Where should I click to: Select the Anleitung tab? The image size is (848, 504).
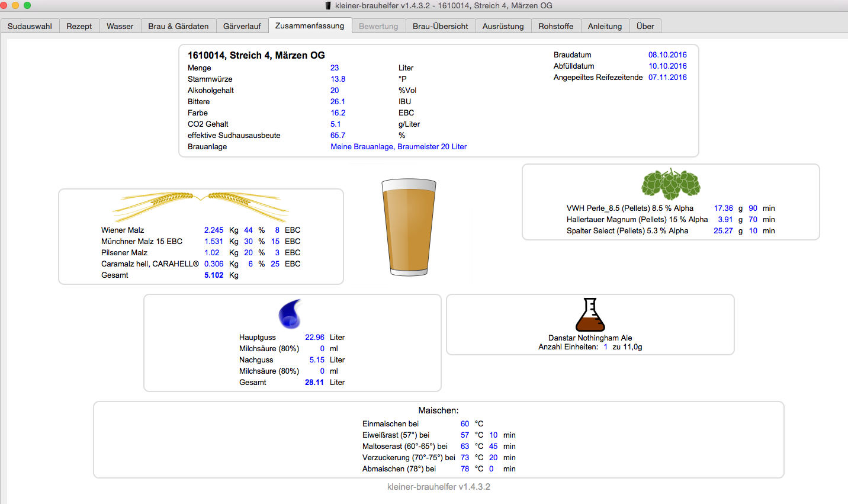[605, 26]
